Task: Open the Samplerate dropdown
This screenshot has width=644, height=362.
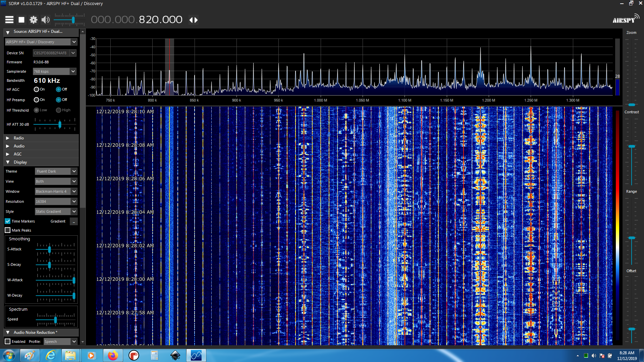Action: coord(73,71)
